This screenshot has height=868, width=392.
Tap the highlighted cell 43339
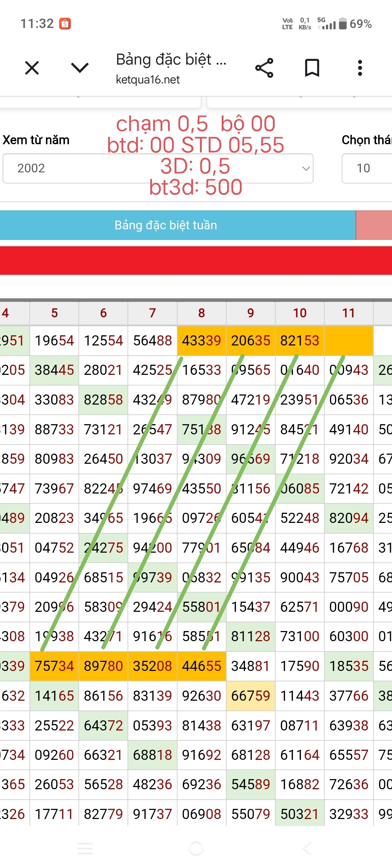201,340
